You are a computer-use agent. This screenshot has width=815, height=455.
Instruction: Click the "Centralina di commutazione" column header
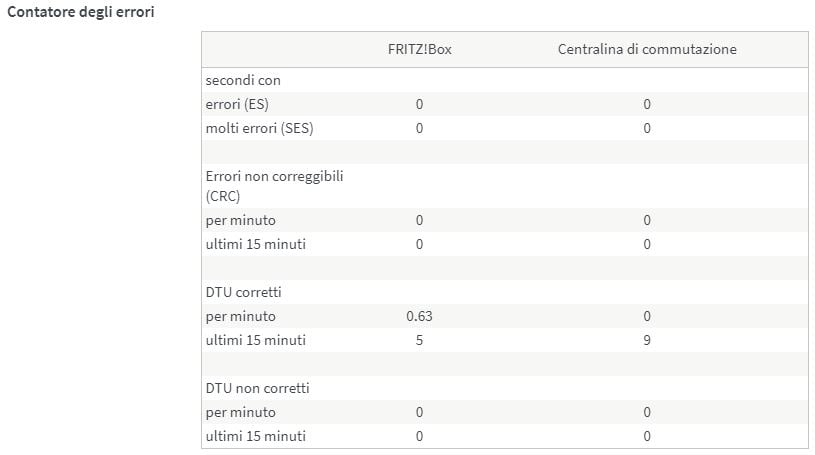[x=647, y=49]
